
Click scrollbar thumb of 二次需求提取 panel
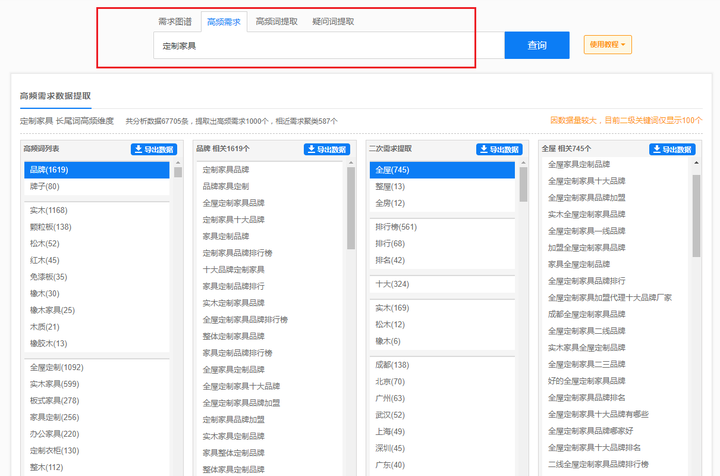tap(523, 185)
